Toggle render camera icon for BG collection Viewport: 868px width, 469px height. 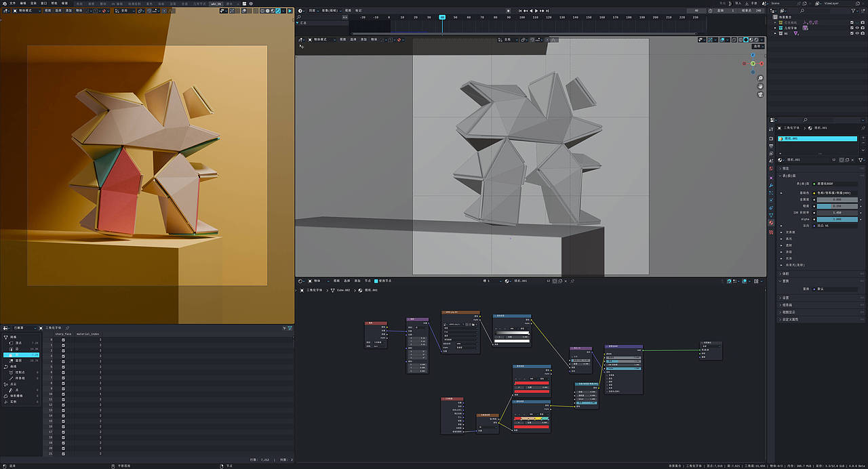click(863, 33)
